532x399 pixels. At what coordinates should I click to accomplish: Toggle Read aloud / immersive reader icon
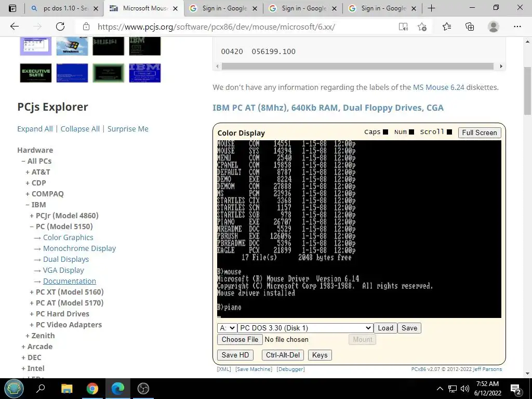click(x=403, y=26)
